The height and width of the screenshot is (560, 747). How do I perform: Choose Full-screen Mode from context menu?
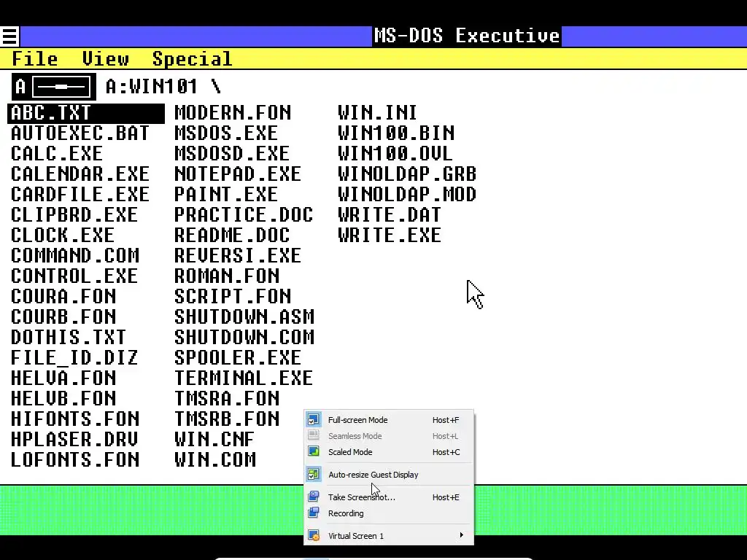tap(389, 420)
